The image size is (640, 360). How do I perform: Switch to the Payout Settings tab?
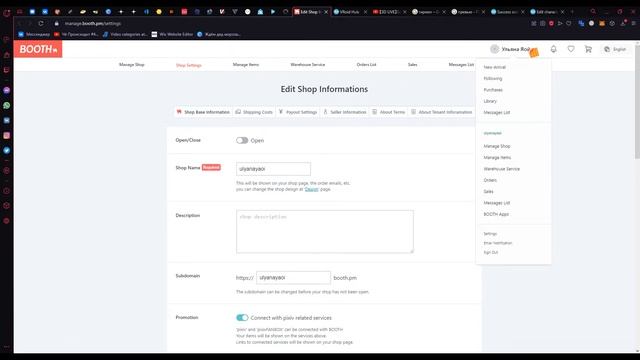point(298,112)
